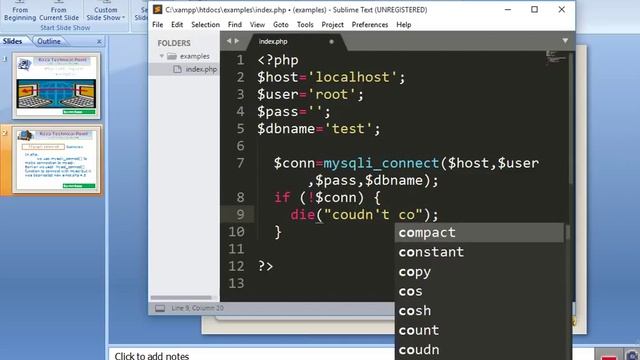
Task: Choose 'cosh' from autocomplete list
Action: pyautogui.click(x=479, y=311)
